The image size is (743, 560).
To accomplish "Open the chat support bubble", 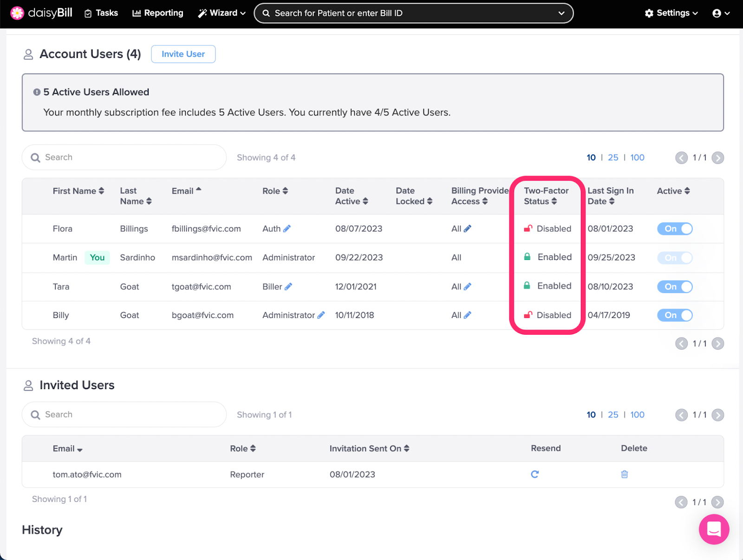I will pos(714,529).
